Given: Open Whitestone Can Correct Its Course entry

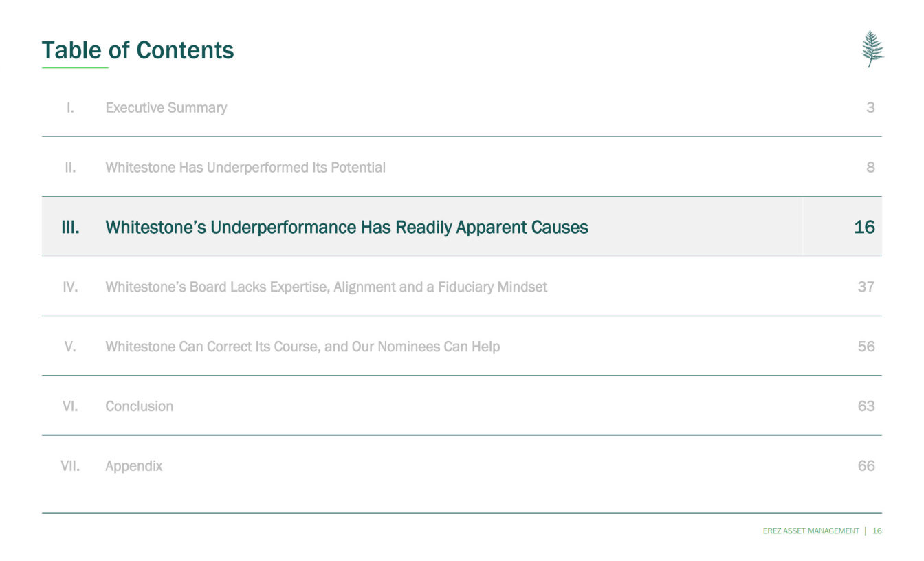Looking at the screenshot, I should (x=302, y=346).
